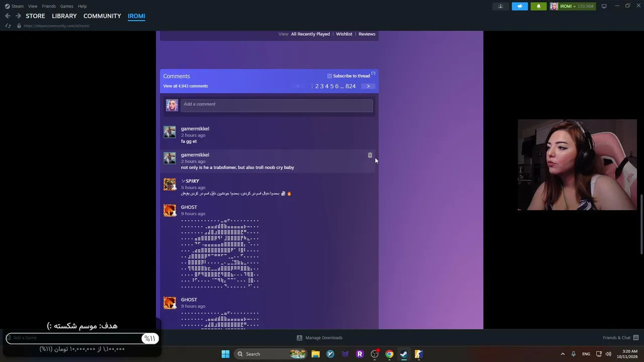The image size is (644, 362).
Task: Open the View menu
Action: tap(33, 6)
